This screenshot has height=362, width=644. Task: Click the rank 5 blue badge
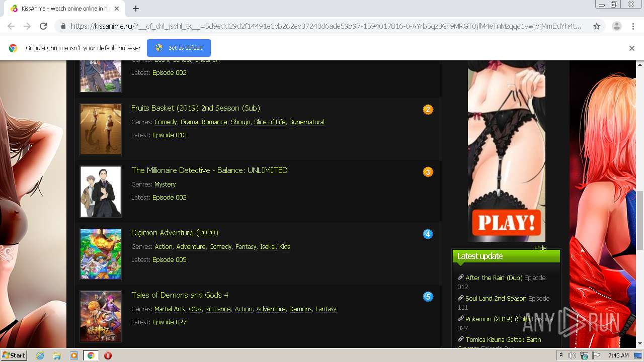428,297
